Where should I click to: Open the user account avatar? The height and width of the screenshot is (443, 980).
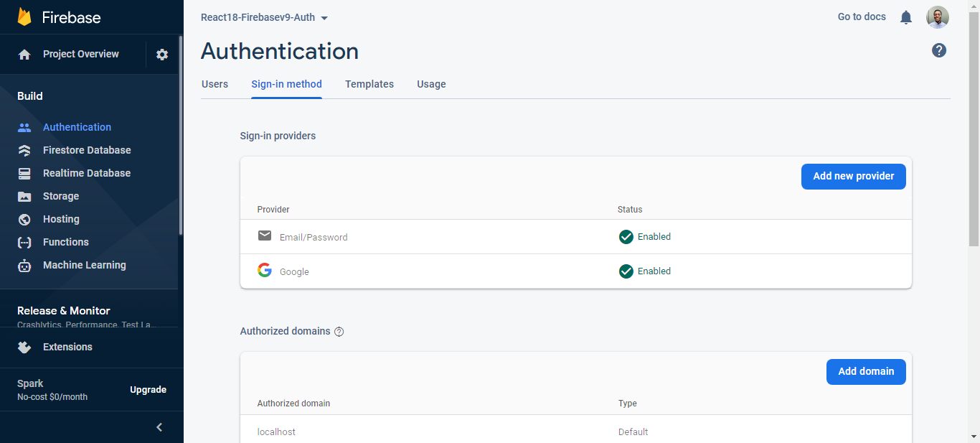(938, 17)
